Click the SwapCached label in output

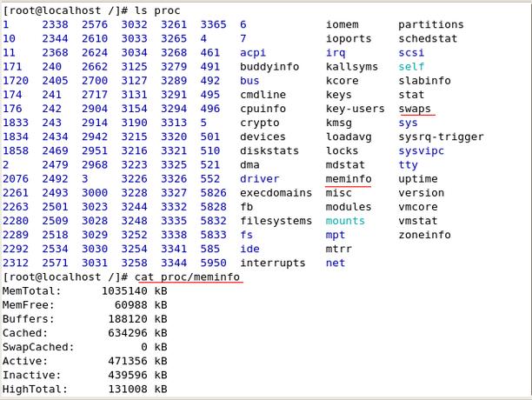(x=37, y=346)
